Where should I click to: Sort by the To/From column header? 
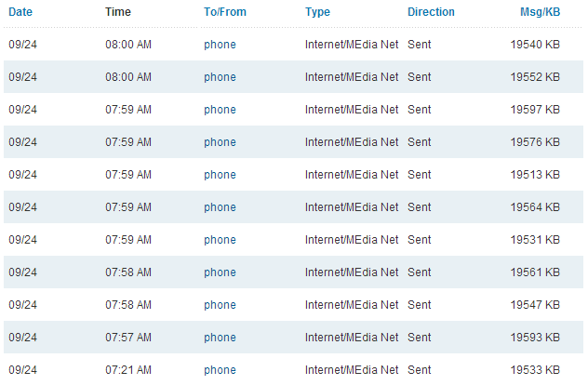tap(225, 12)
